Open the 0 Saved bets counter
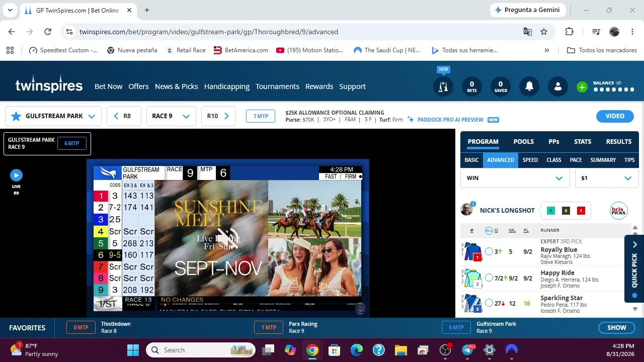 tap(501, 86)
